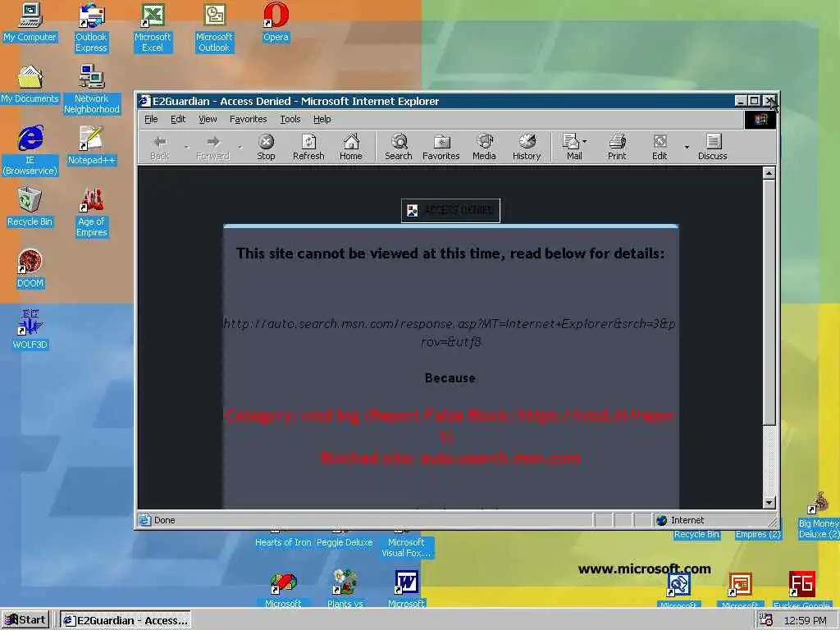Select the Age of Empires desktop shortcut
This screenshot has width=840, height=630.
point(92,212)
